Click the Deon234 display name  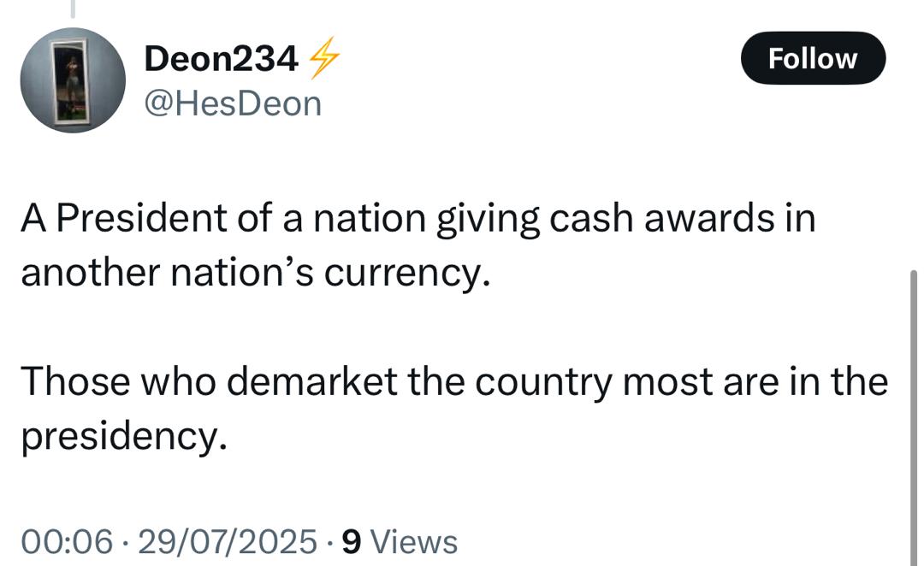tap(222, 58)
